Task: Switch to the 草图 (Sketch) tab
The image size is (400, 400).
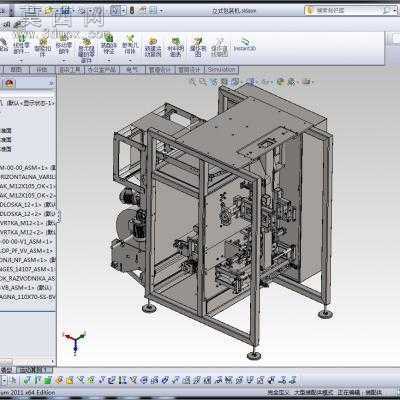Action: (x=16, y=70)
